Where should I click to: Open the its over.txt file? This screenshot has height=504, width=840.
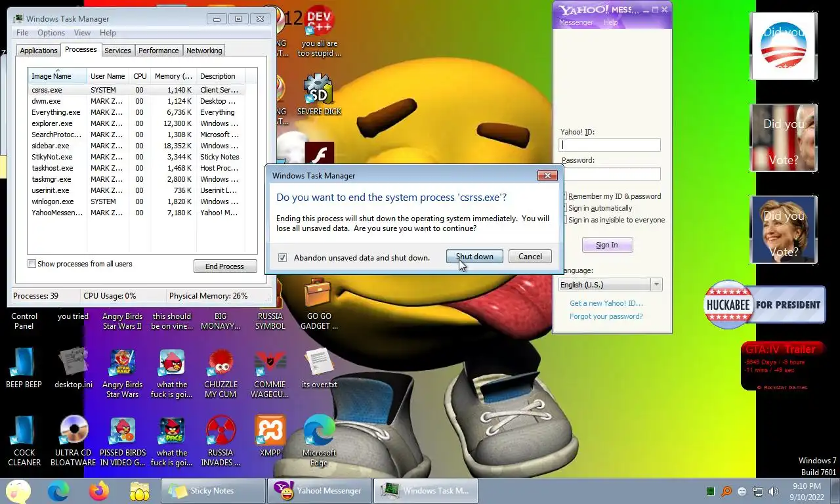pyautogui.click(x=319, y=367)
